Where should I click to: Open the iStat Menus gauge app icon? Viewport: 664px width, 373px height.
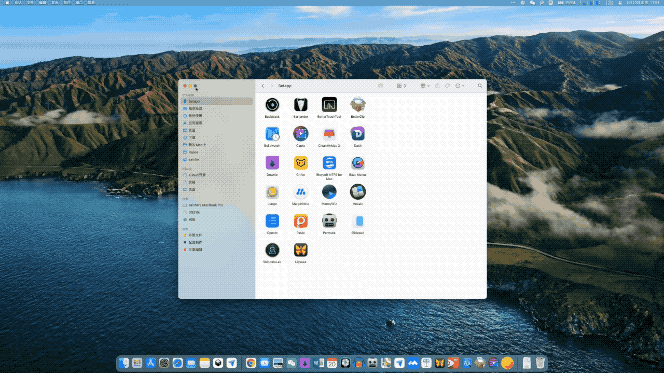tap(358, 163)
